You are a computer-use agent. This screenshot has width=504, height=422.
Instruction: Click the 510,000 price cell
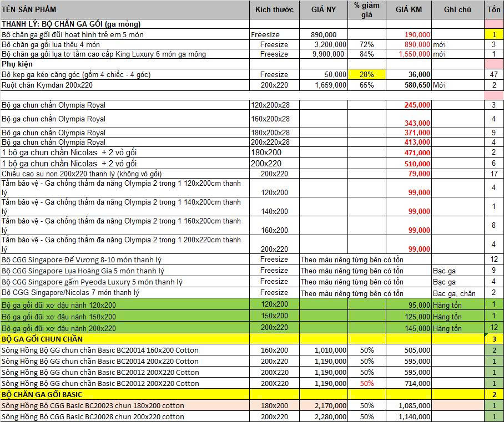(409, 164)
